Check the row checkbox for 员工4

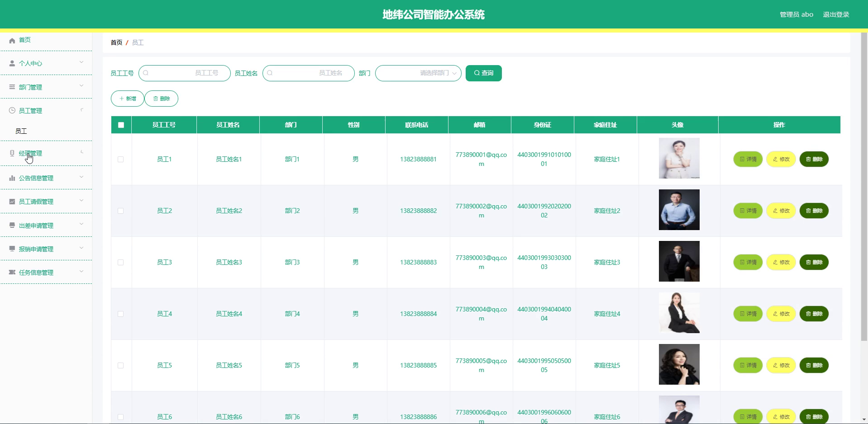120,314
